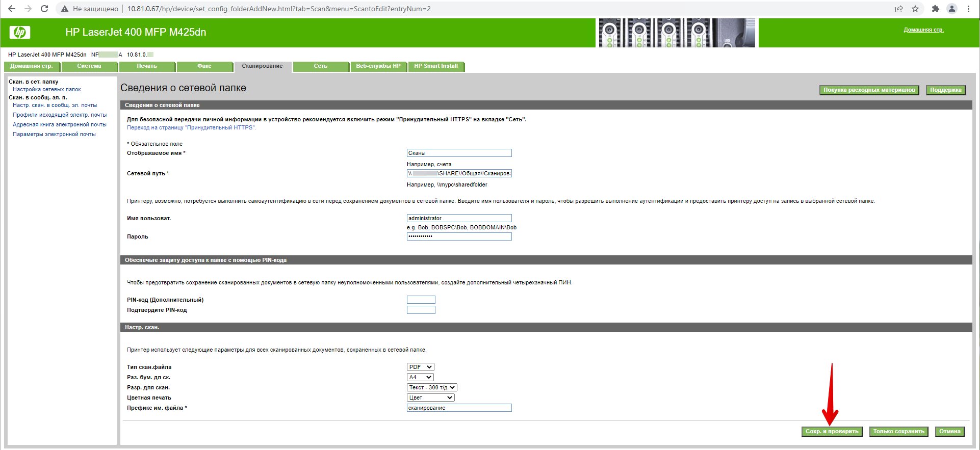Switch to the Система tab

click(x=89, y=66)
